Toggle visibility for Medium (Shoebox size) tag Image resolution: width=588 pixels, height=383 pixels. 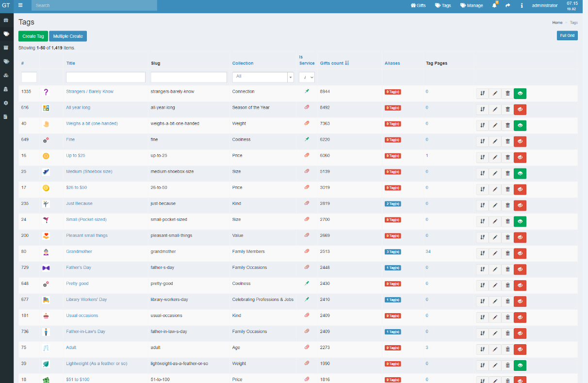pyautogui.click(x=520, y=173)
